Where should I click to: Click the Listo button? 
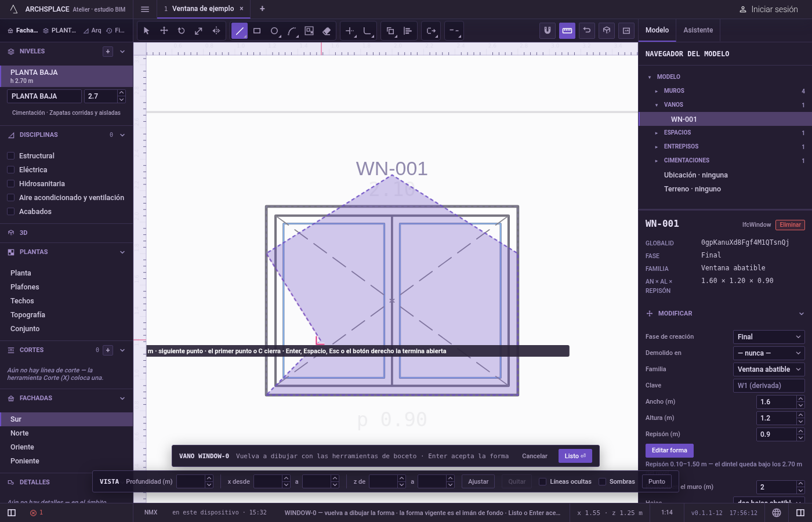click(575, 456)
